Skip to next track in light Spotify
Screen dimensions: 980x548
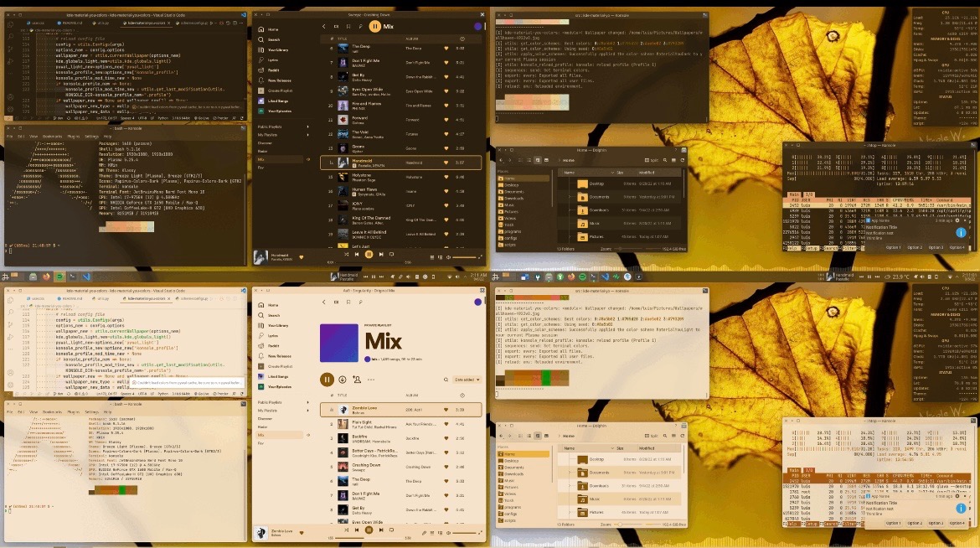click(380, 530)
